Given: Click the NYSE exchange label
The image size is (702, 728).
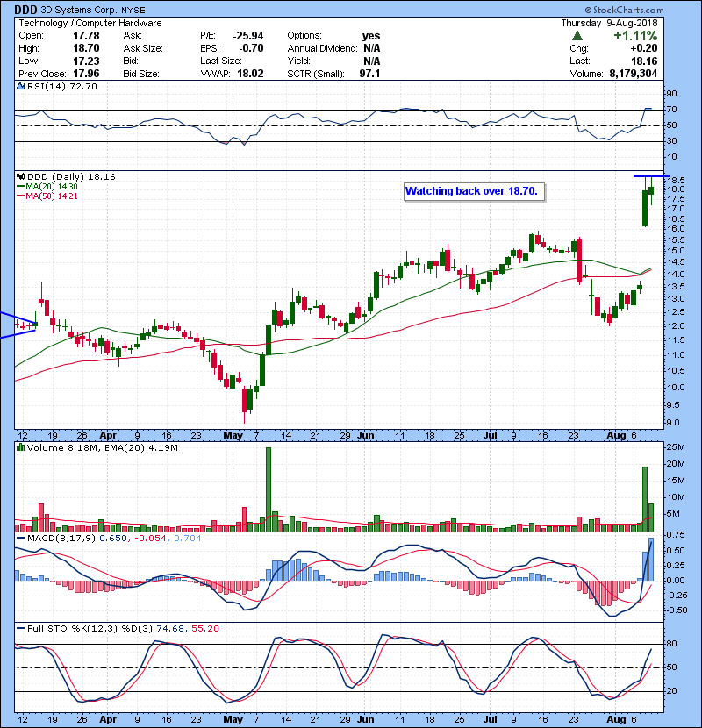Looking at the screenshot, I should tap(133, 11).
